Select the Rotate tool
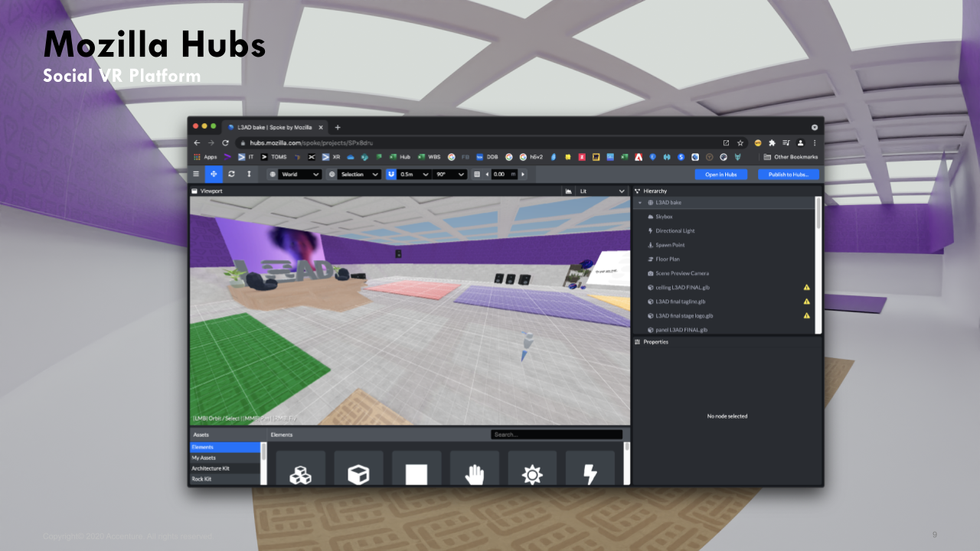This screenshot has height=551, width=980. 231,174
